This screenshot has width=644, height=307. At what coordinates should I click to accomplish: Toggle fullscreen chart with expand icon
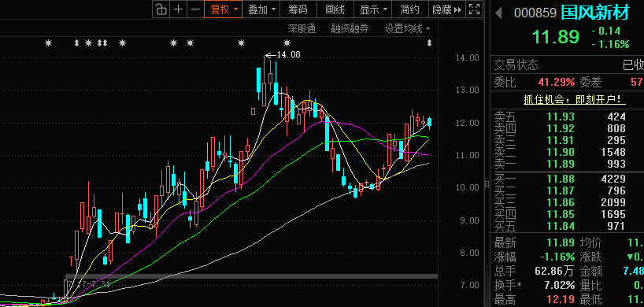[475, 9]
